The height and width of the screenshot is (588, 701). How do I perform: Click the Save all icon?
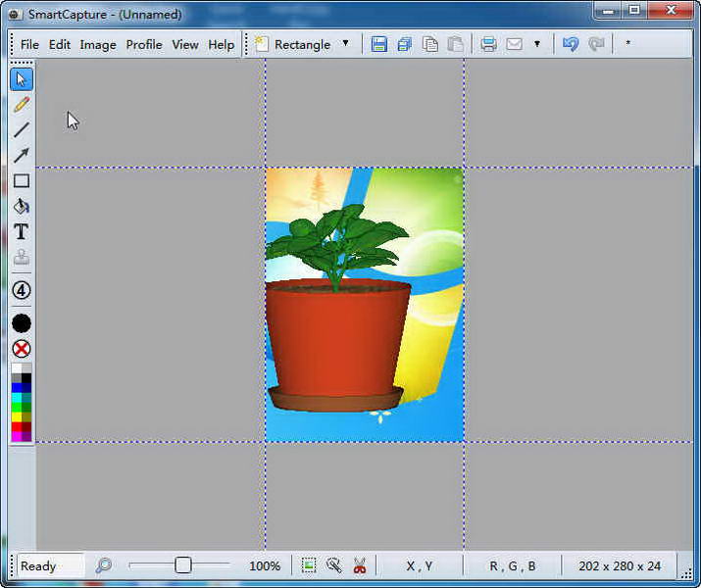pyautogui.click(x=404, y=44)
